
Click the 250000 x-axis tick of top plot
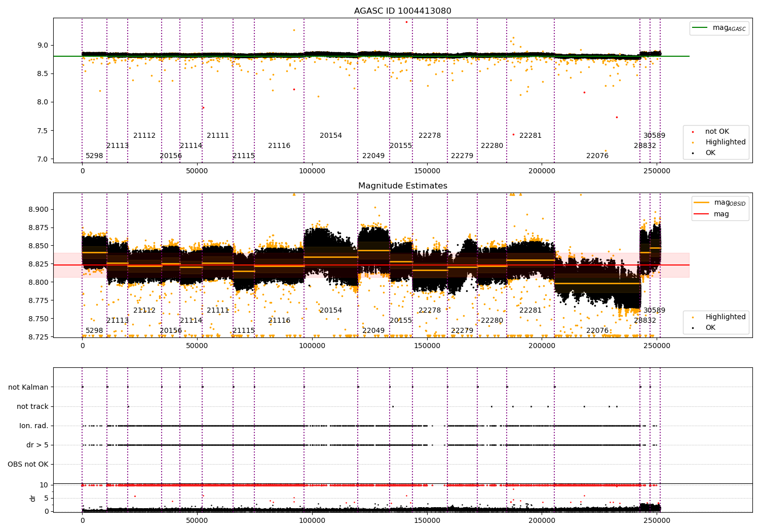[x=657, y=171]
